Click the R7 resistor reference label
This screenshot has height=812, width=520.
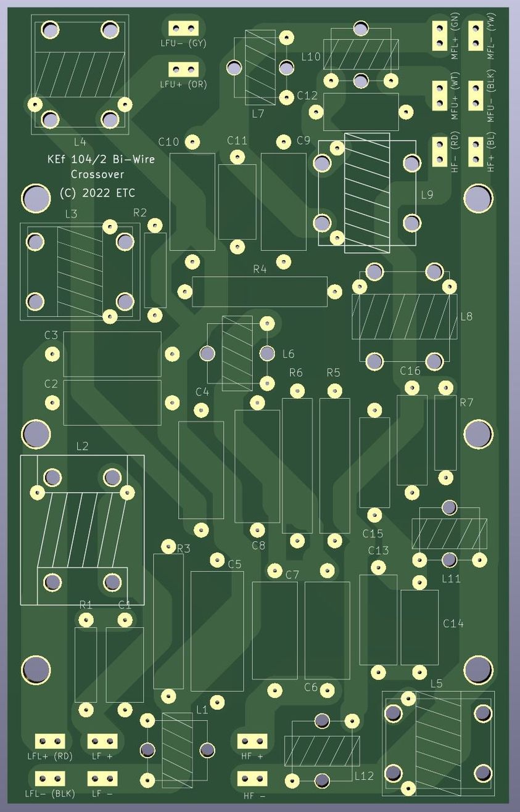click(466, 403)
